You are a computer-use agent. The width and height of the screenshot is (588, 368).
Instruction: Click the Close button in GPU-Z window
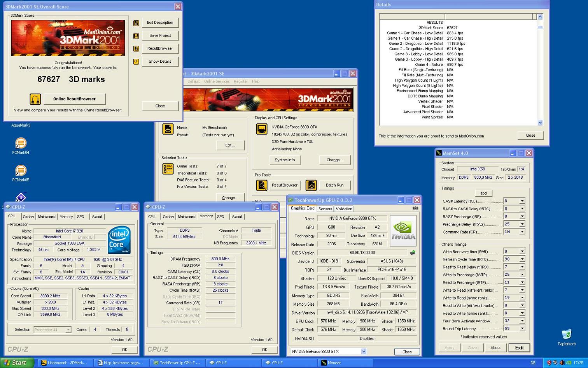407,352
